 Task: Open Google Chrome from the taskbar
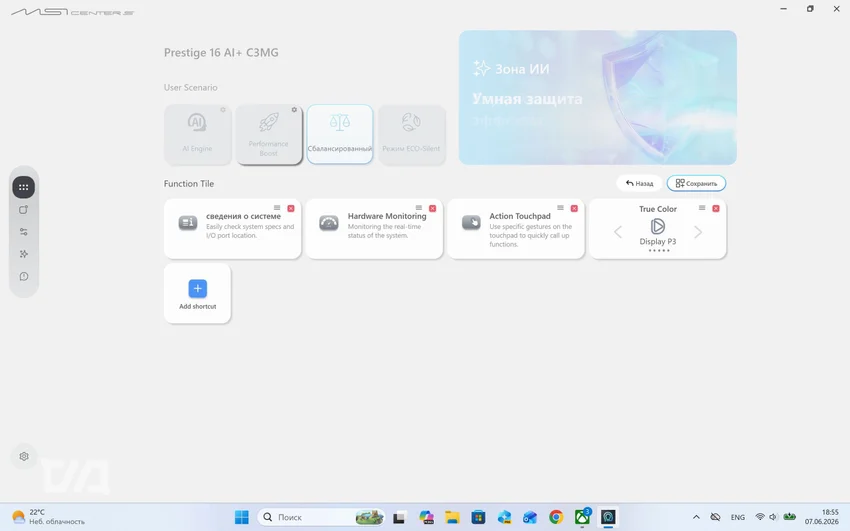556,517
